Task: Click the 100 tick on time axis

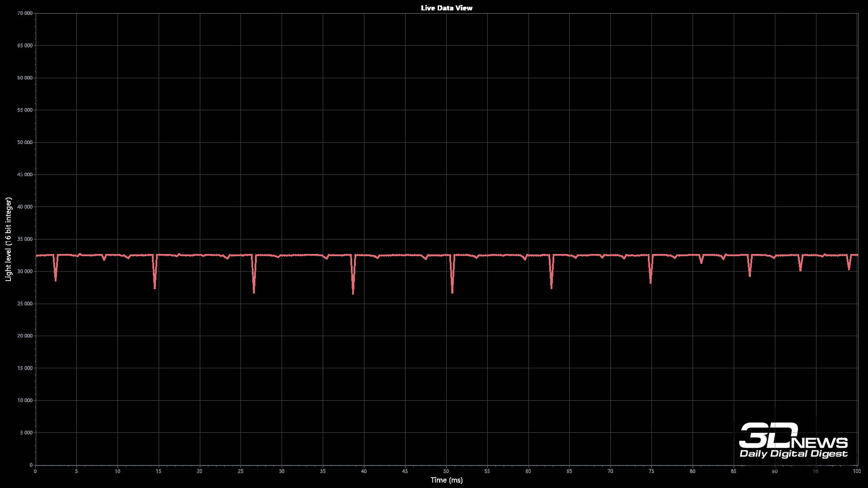Action: (x=856, y=471)
